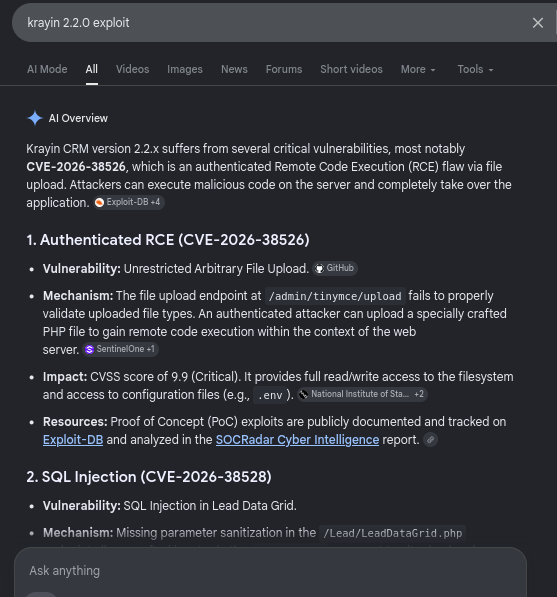This screenshot has width=557, height=597.
Task: Follow the Exploit-DB hyperlink
Action: coord(73,440)
